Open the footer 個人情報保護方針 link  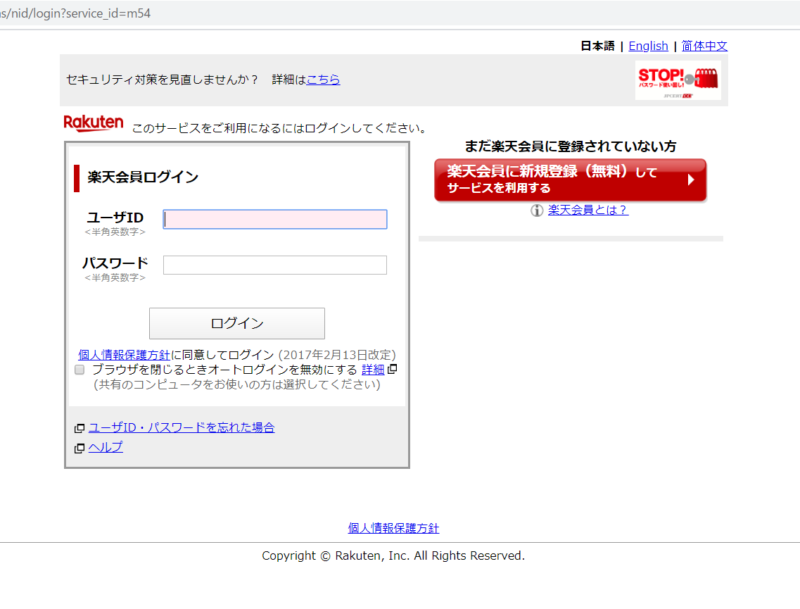393,528
